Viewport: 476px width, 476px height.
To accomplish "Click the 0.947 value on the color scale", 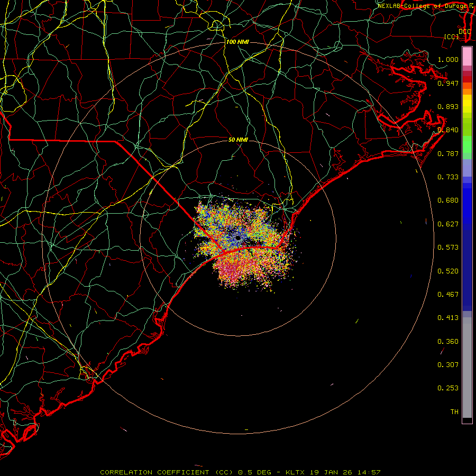I will point(448,83).
